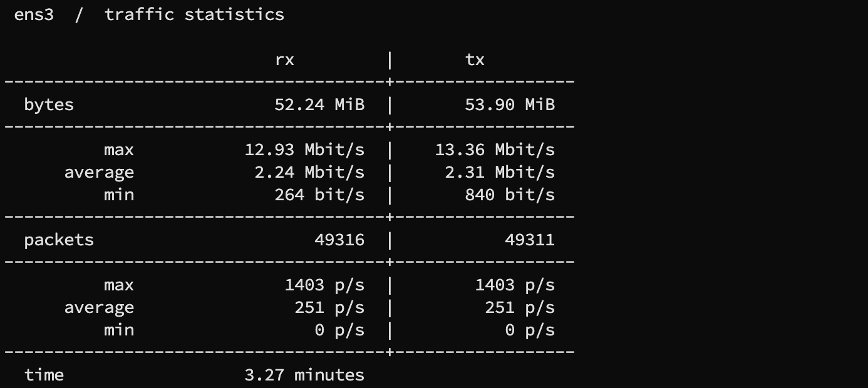Select the 264 bit/s minimum rx value

coord(319,195)
